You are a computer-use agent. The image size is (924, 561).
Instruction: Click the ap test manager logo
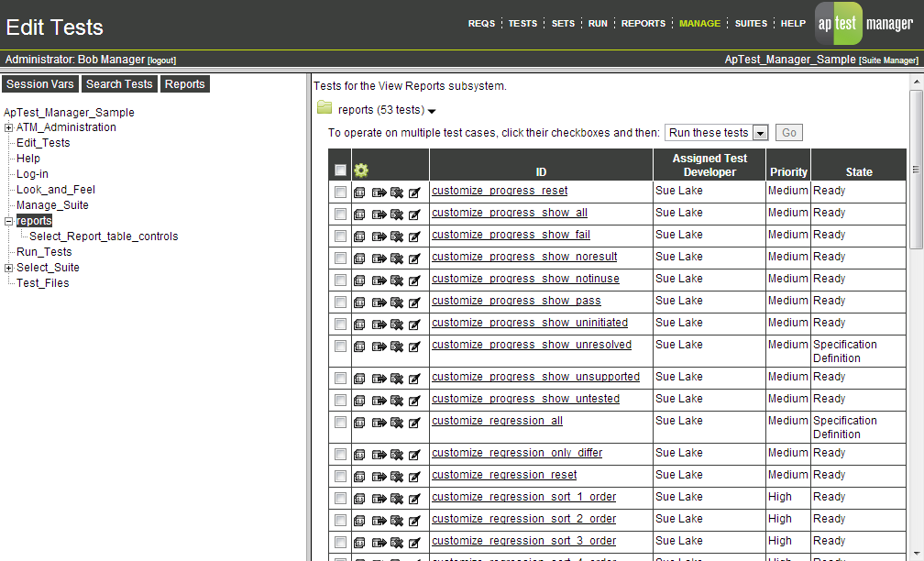[838, 23]
